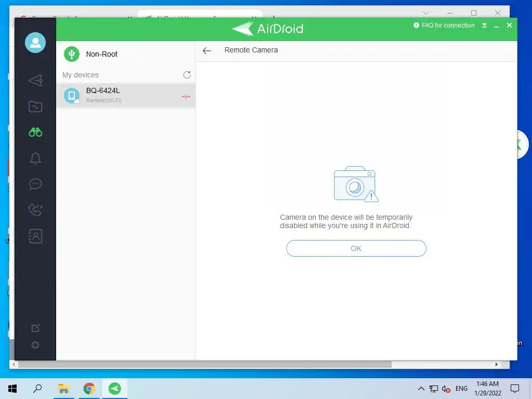Click OK to confirm camera notice
This screenshot has width=532, height=399.
[356, 248]
